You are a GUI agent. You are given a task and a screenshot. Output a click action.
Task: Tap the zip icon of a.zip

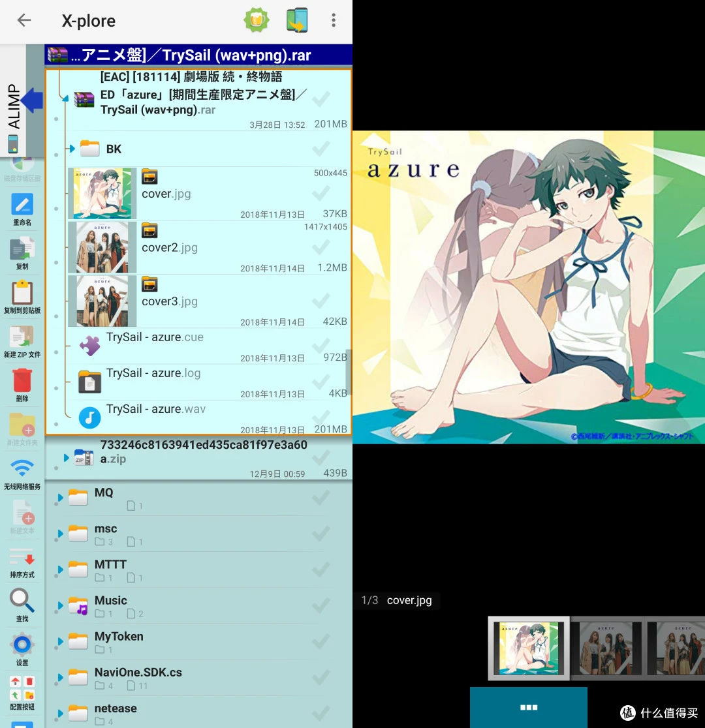tap(84, 458)
